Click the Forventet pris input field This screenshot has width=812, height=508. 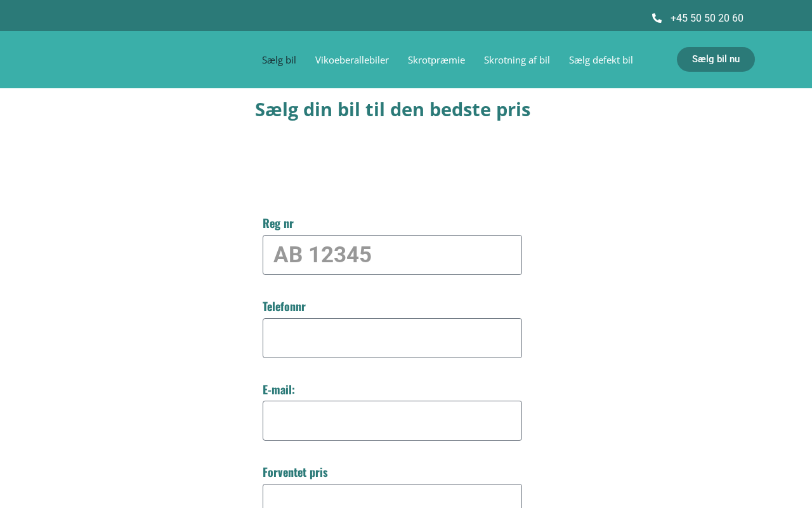point(392,497)
